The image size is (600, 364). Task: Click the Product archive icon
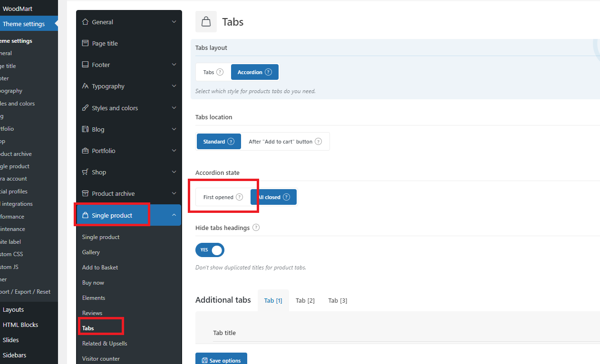[86, 193]
